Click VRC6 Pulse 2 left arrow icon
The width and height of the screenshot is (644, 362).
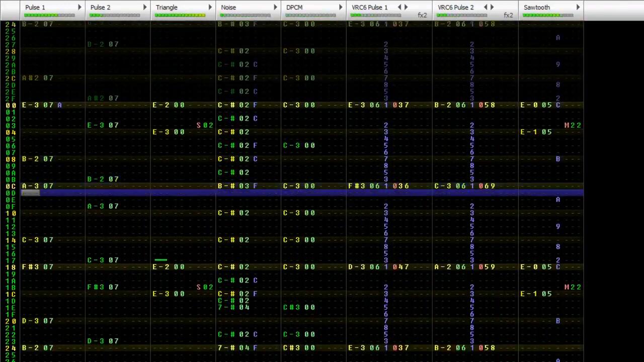pos(486,8)
